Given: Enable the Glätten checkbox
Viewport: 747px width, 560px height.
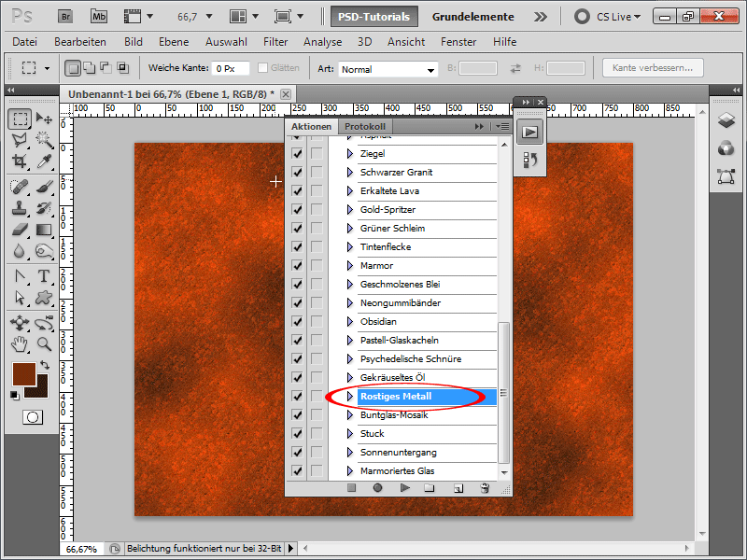Looking at the screenshot, I should click(262, 68).
